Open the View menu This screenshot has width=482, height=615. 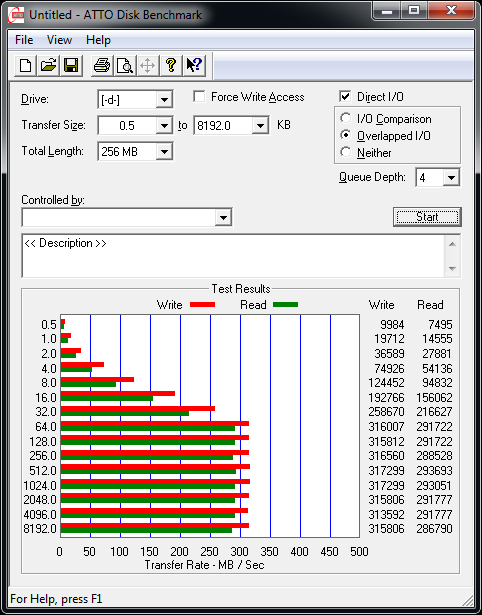(59, 40)
